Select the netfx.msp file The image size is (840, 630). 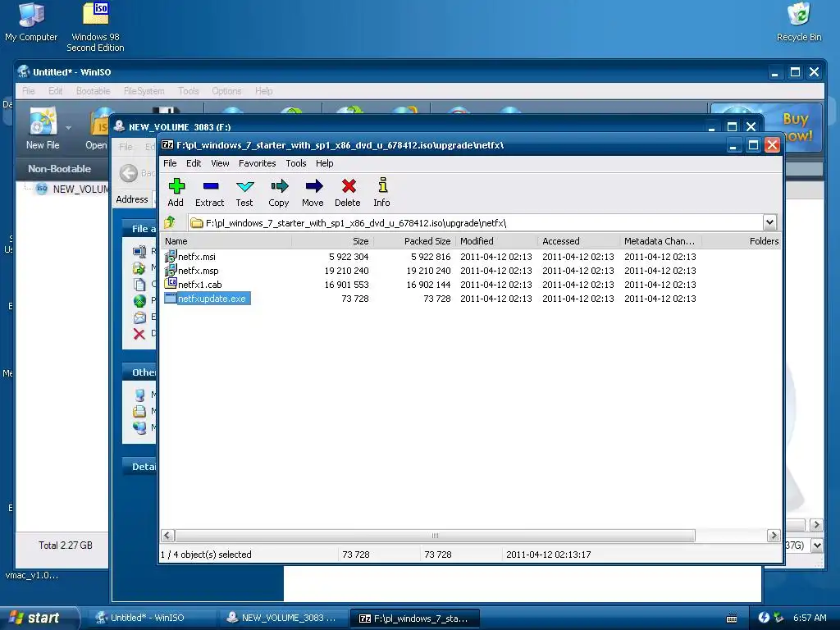(x=199, y=271)
